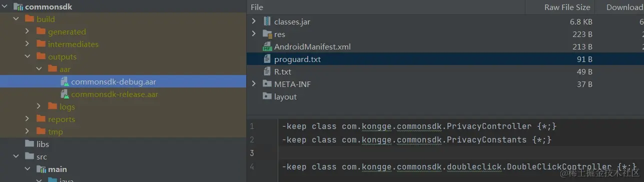Collapse the outputs folder

(x=28, y=57)
